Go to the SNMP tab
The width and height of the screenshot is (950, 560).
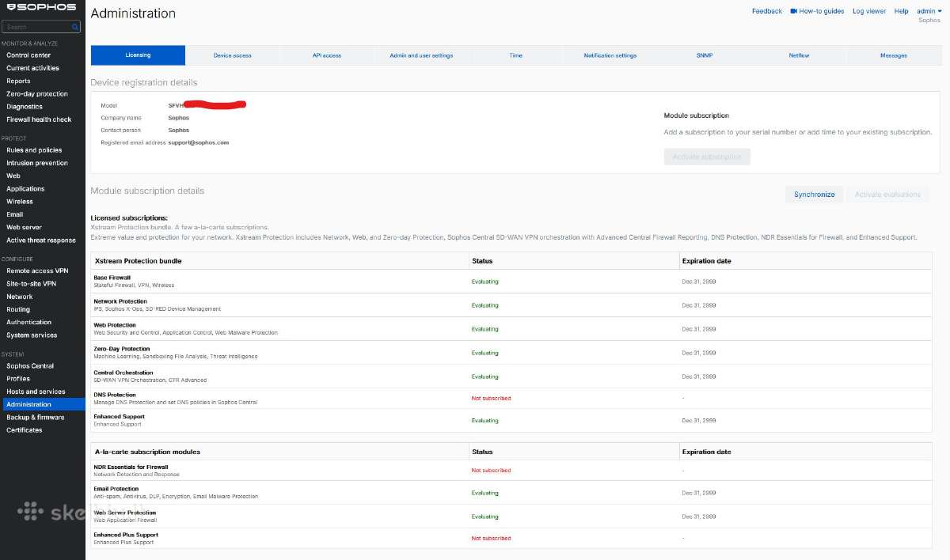pos(705,55)
